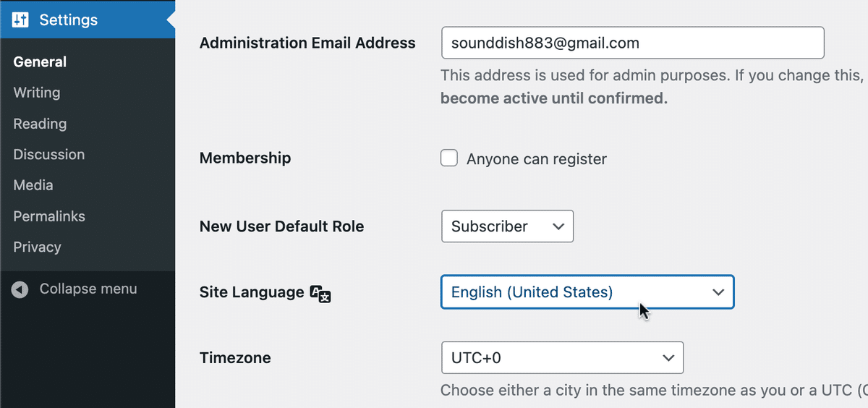Click the Settings sliders icon in sidebar
Viewport: 868px width, 408px height.
[x=20, y=20]
